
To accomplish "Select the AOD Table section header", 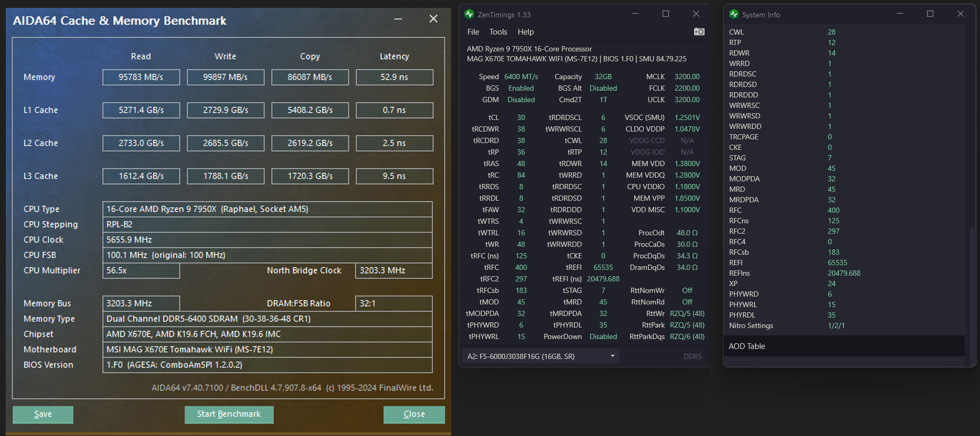I will 844,346.
